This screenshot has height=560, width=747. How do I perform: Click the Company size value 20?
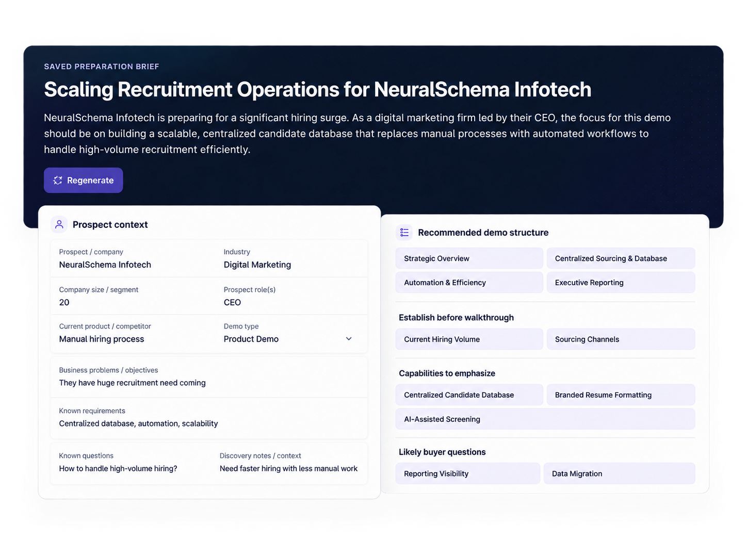coord(64,302)
